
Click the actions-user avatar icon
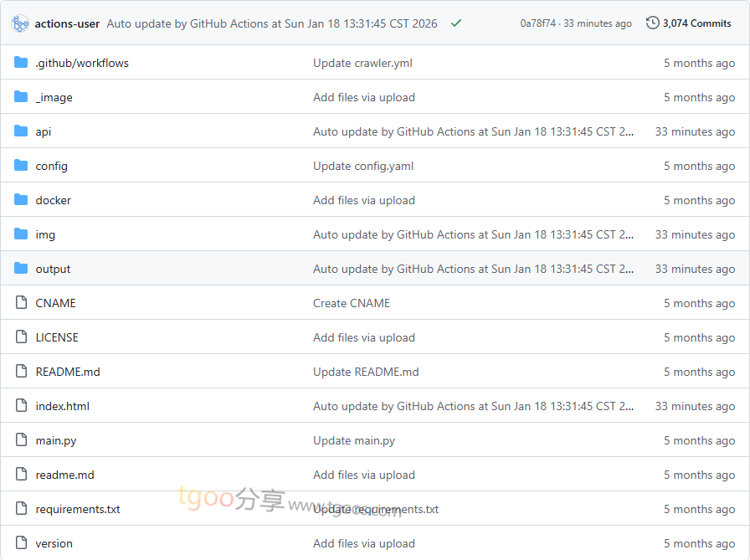click(21, 23)
